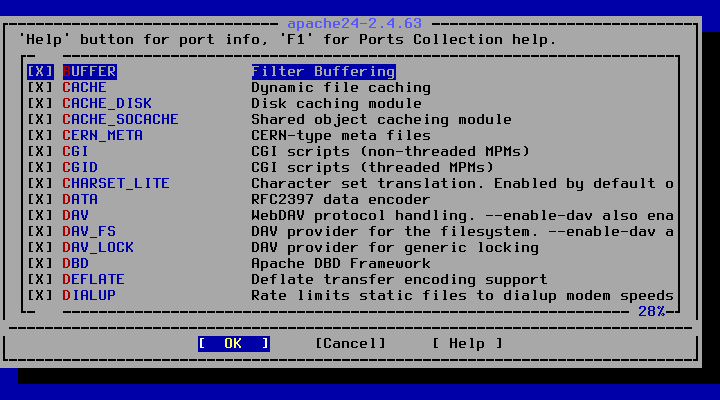This screenshot has width=720, height=400.
Task: Click the 'Dynamic file caching' description
Action: tap(341, 88)
